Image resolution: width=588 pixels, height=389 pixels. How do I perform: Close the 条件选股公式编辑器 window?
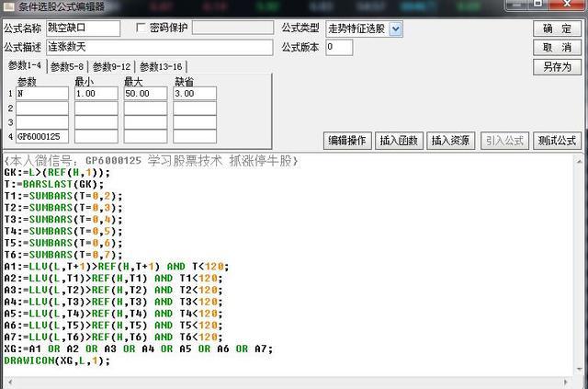[x=567, y=4]
